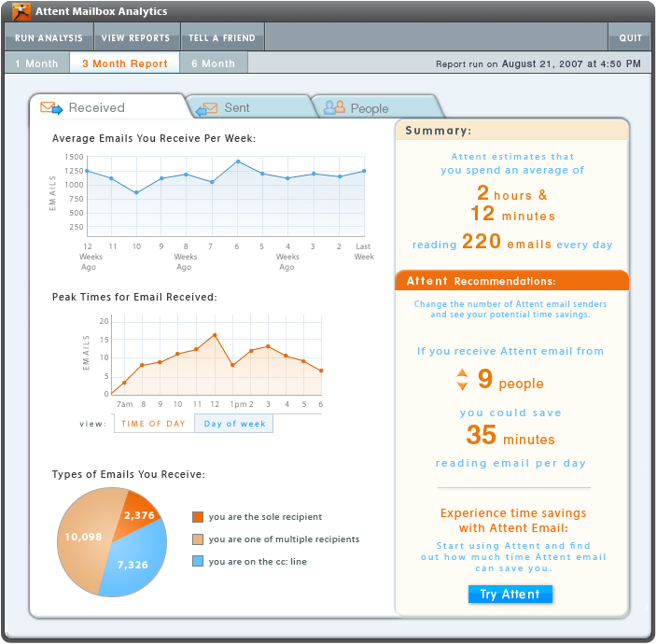
Task: Click 'Average Emails You Receive Per Week:' heading
Action: (154, 138)
